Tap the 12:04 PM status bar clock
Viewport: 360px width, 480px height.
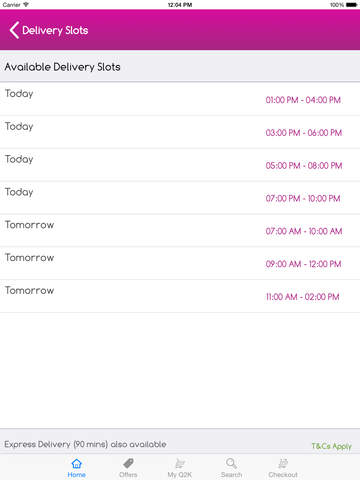click(180, 5)
